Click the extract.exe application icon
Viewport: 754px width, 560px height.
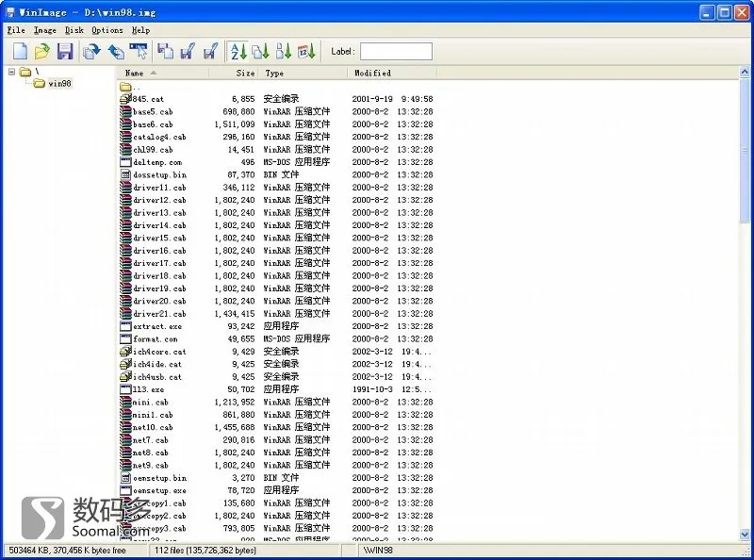pos(125,326)
